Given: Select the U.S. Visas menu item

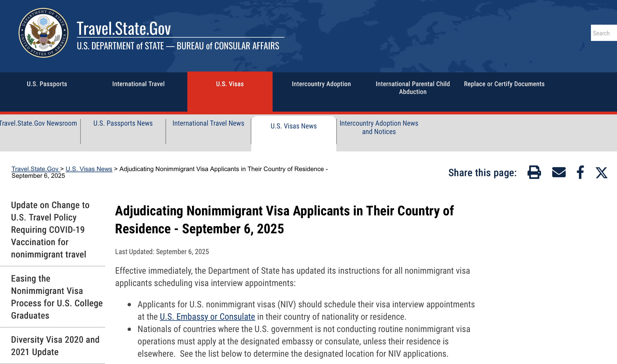Looking at the screenshot, I should pyautogui.click(x=230, y=84).
